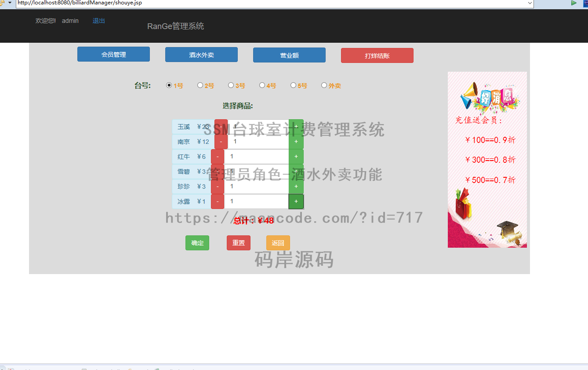Select table 3号 radio button

(x=231, y=85)
